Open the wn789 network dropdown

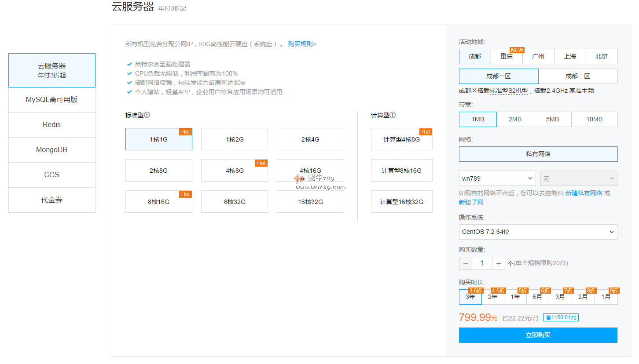497,178
